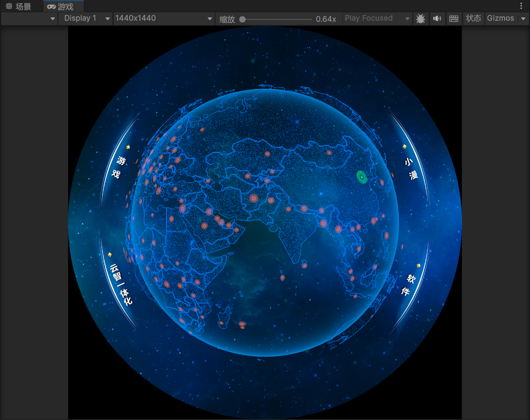Click the 云智一体化 curved menu label

(121, 284)
